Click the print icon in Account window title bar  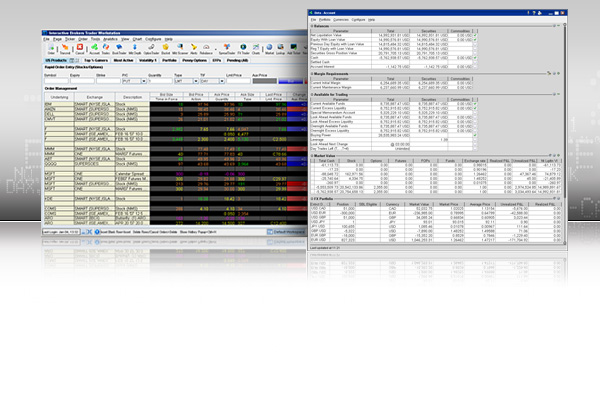[540, 13]
